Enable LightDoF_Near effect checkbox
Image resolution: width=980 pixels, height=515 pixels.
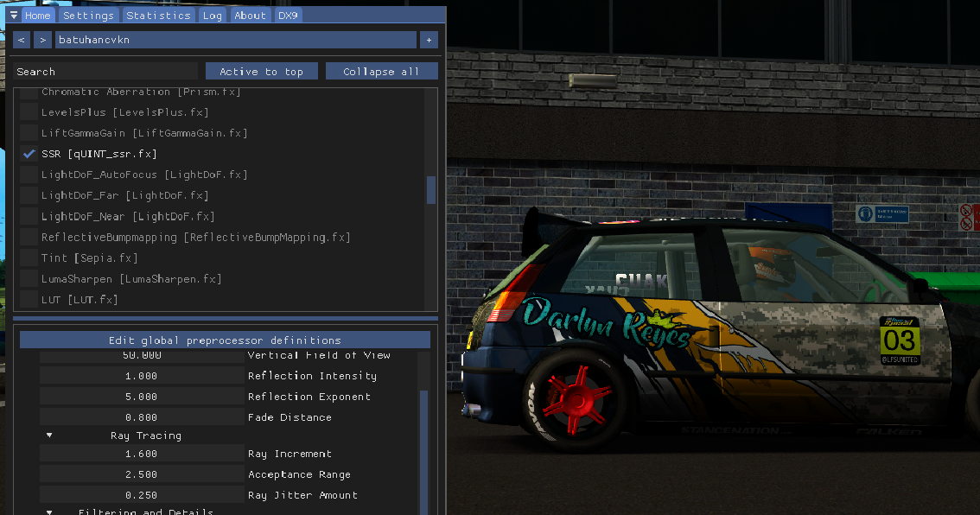[x=29, y=216]
